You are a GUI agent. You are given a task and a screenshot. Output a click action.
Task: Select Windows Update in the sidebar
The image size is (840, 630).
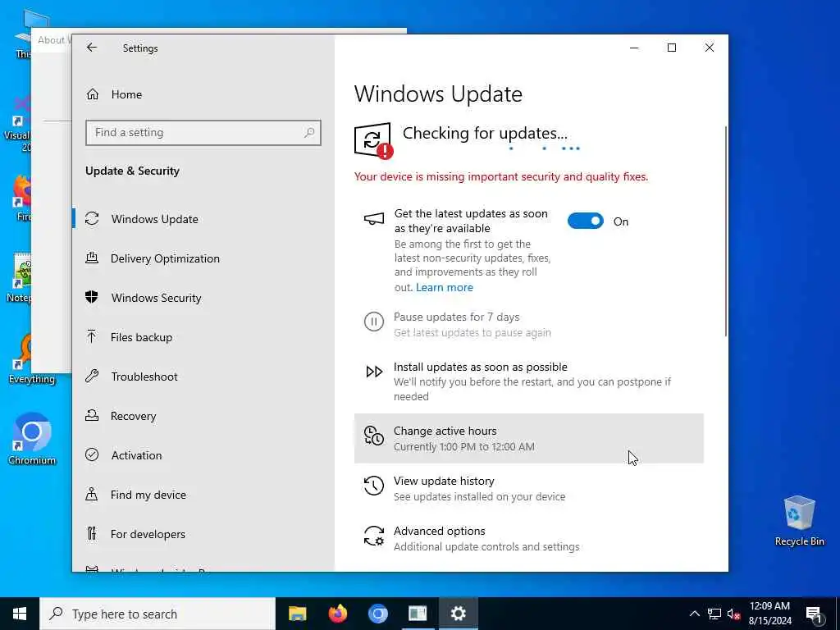203,219
